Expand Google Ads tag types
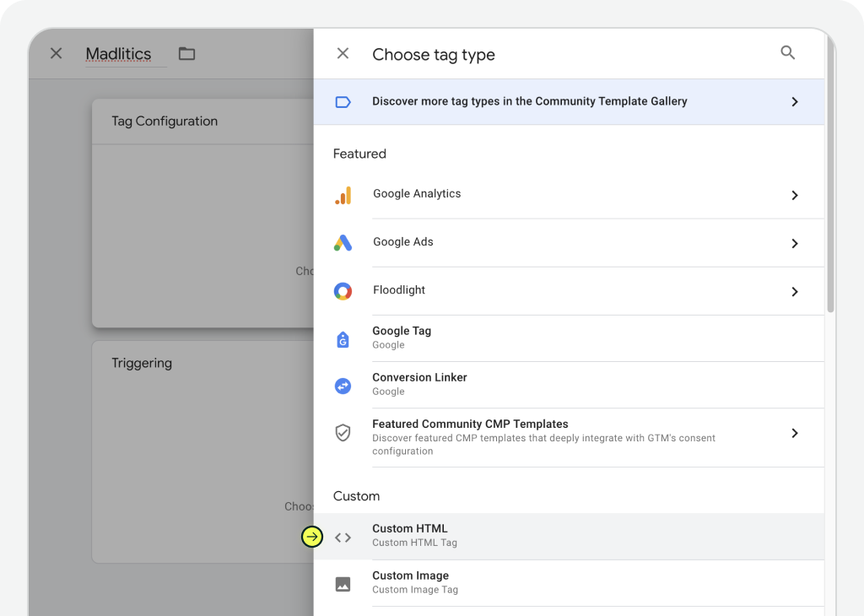864x616 pixels. click(795, 244)
